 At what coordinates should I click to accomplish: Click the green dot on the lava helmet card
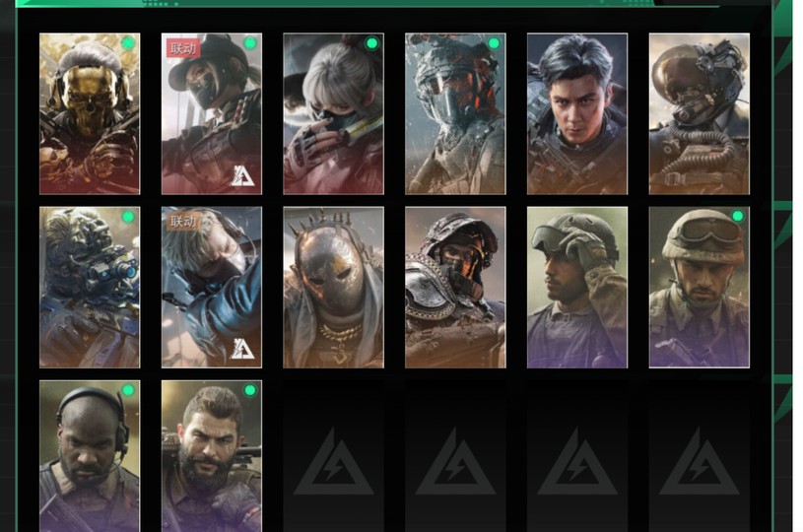click(495, 43)
